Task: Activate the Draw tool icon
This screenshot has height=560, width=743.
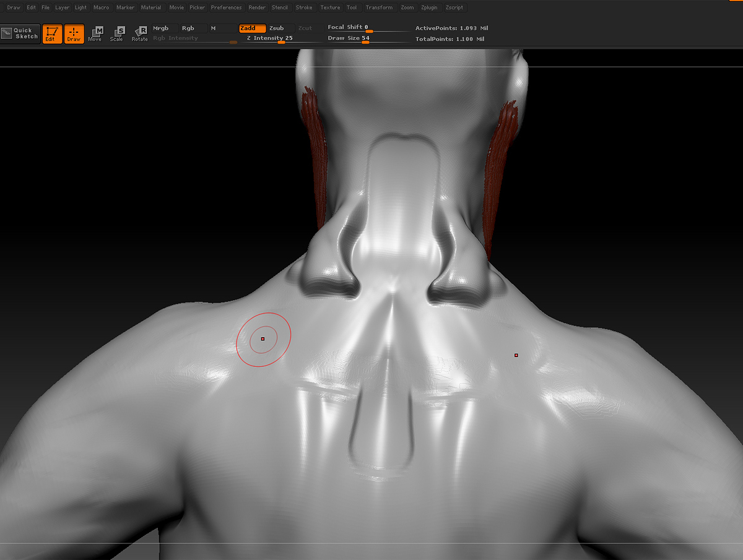Action: click(74, 34)
